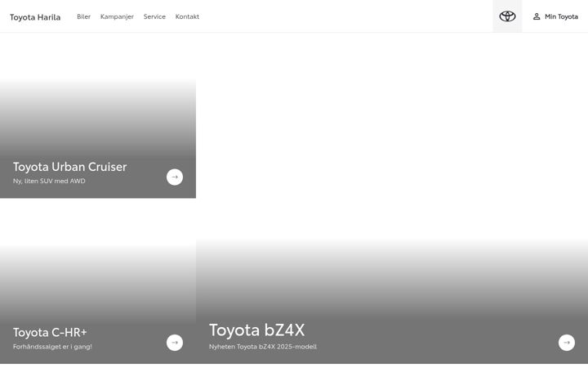Open the Toyota Harila home link

35,17
